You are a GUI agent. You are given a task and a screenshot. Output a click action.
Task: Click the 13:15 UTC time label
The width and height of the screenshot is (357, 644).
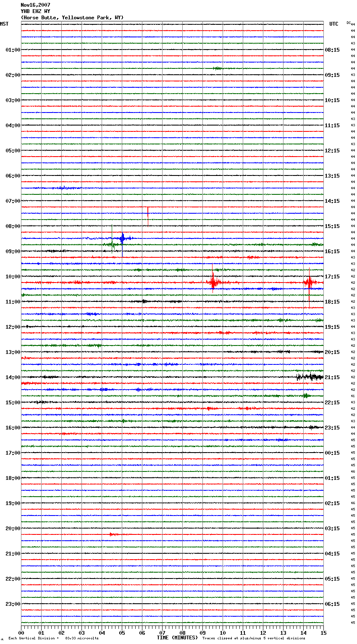click(332, 176)
